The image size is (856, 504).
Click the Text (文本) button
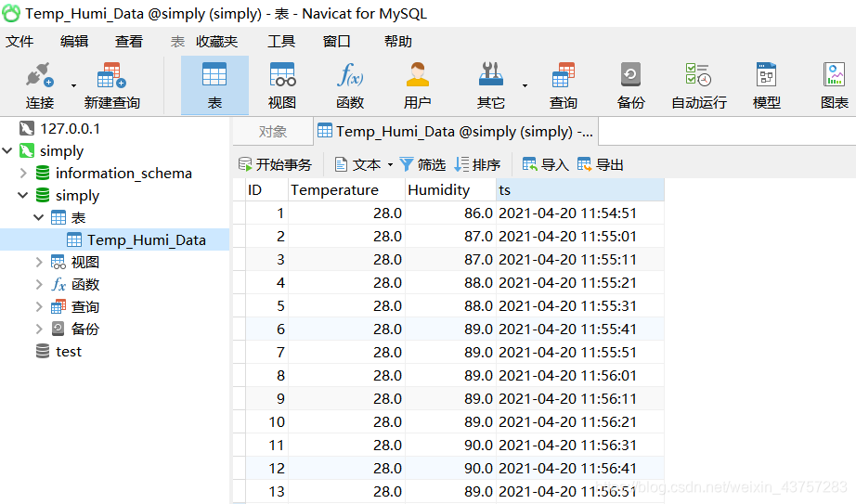(357, 164)
